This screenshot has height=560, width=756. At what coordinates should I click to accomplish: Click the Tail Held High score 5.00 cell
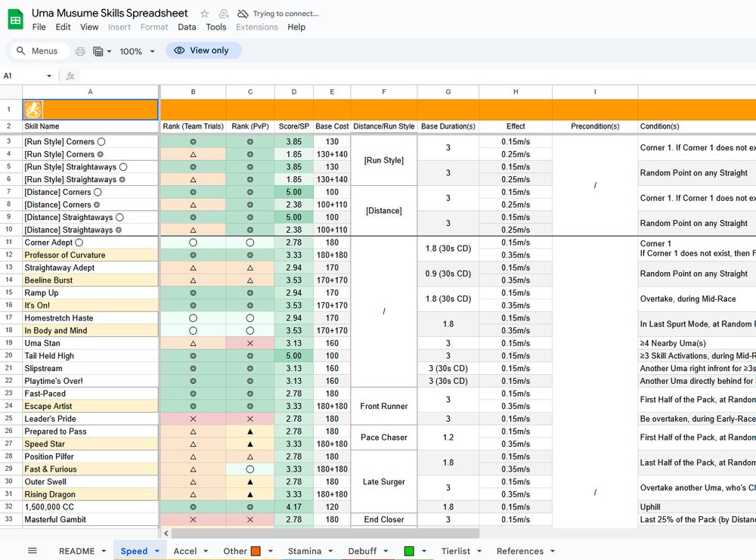tap(293, 356)
